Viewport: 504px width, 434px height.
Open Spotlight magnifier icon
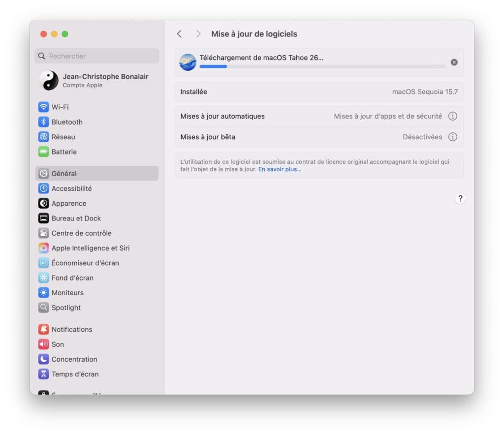click(x=43, y=308)
